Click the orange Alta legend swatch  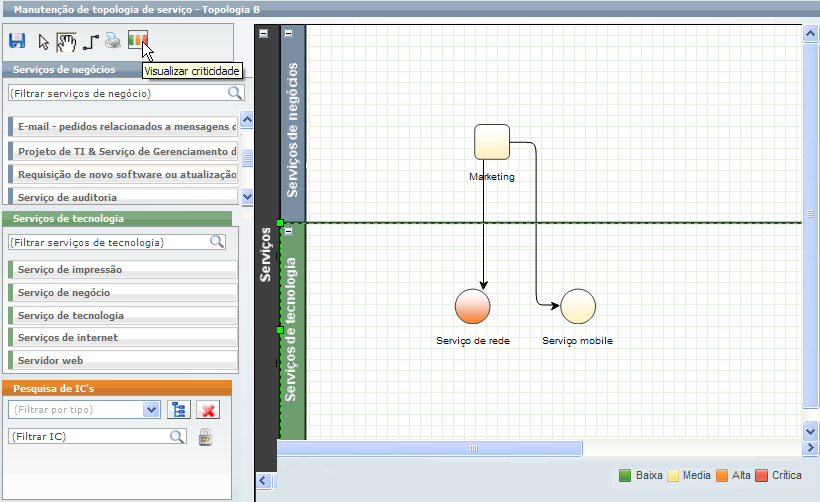point(722,475)
